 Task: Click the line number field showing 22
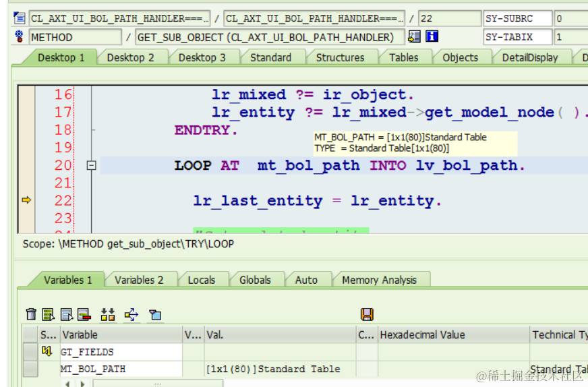tap(450, 18)
